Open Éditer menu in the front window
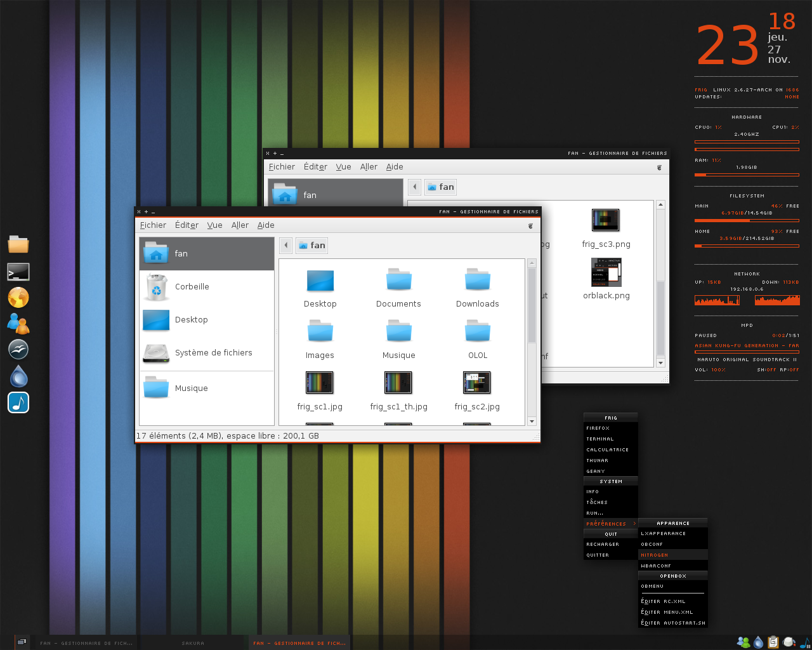812x650 pixels. (x=187, y=225)
